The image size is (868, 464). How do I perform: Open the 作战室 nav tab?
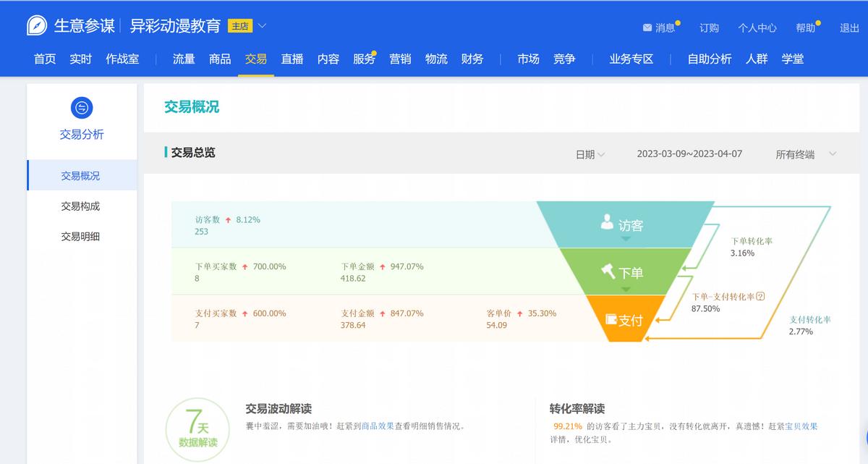click(x=122, y=59)
